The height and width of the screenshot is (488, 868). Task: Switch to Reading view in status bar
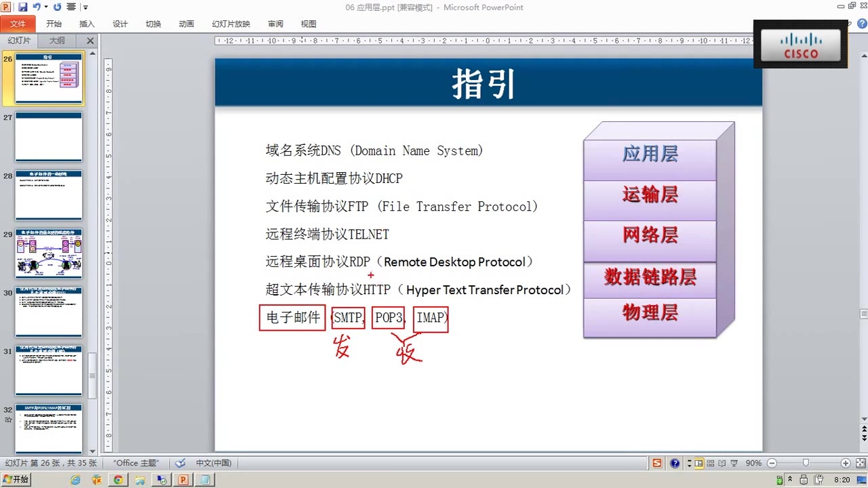click(x=723, y=463)
